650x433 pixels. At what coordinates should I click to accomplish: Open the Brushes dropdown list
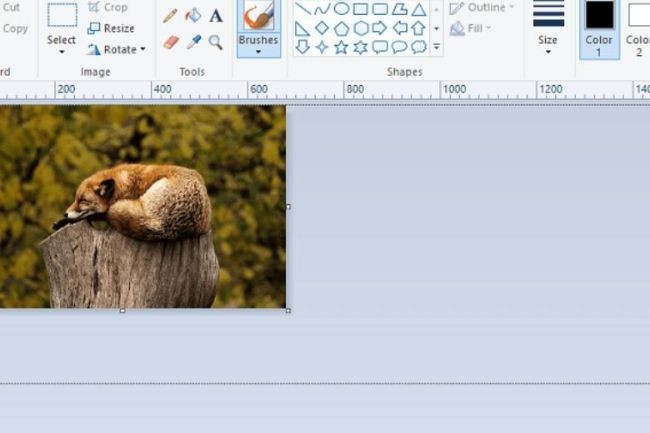coord(258,52)
